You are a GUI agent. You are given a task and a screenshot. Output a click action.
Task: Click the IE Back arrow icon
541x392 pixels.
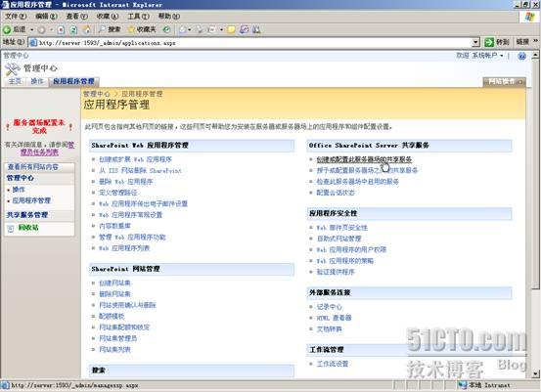[x=7, y=29]
